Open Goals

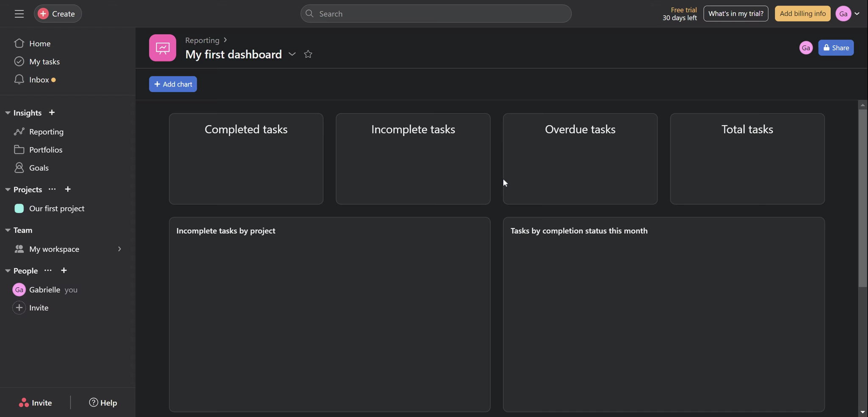39,168
